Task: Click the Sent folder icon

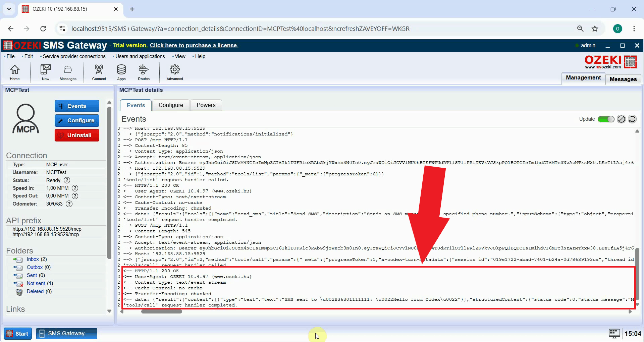Action: 18,276
